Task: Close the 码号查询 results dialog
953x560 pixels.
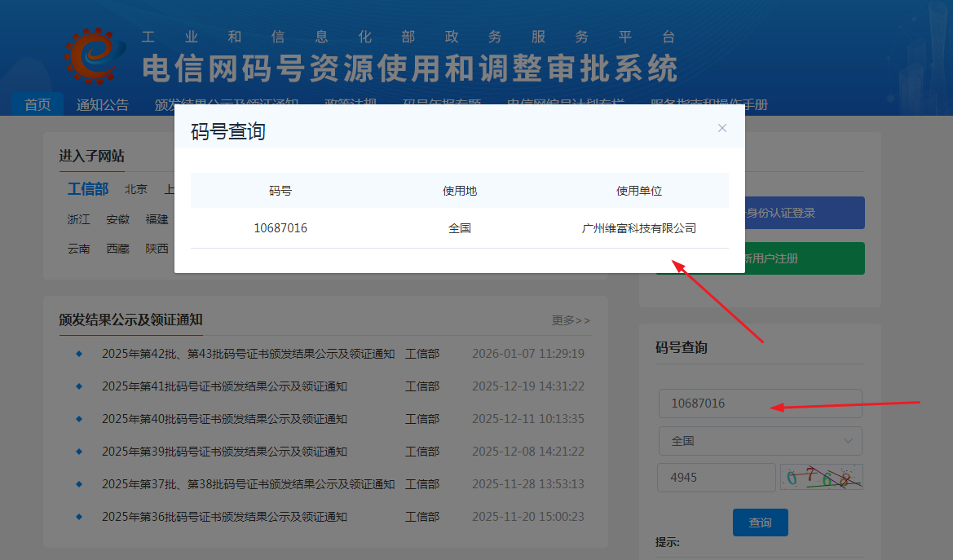Action: pyautogui.click(x=721, y=127)
